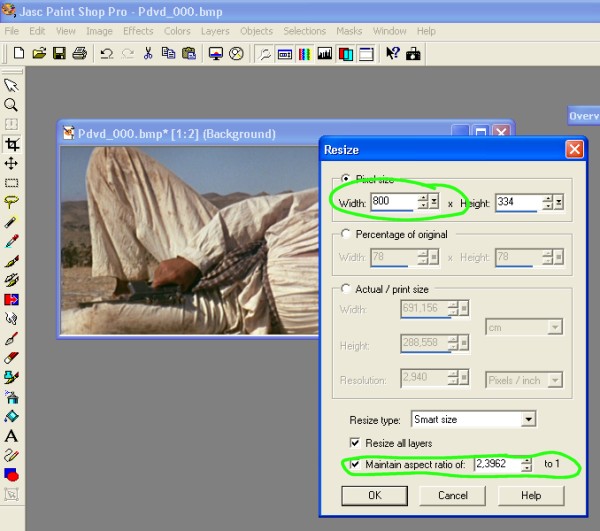
Task: Open the Selections menu
Action: (x=304, y=31)
